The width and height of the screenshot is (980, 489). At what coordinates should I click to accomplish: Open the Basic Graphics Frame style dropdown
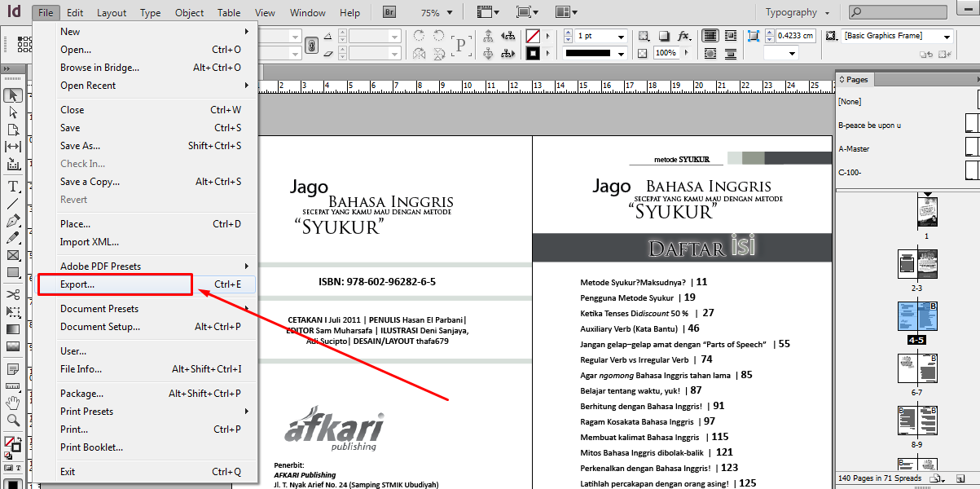tap(947, 37)
